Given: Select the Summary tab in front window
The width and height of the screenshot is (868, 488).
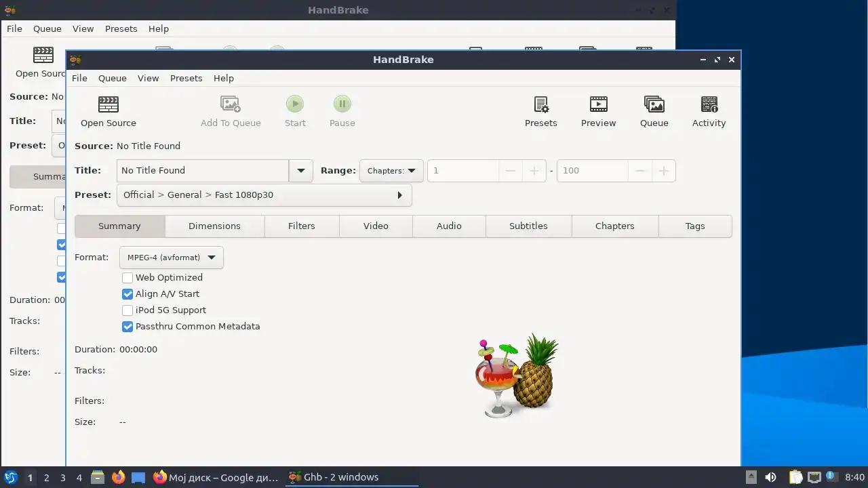Looking at the screenshot, I should click(x=119, y=226).
